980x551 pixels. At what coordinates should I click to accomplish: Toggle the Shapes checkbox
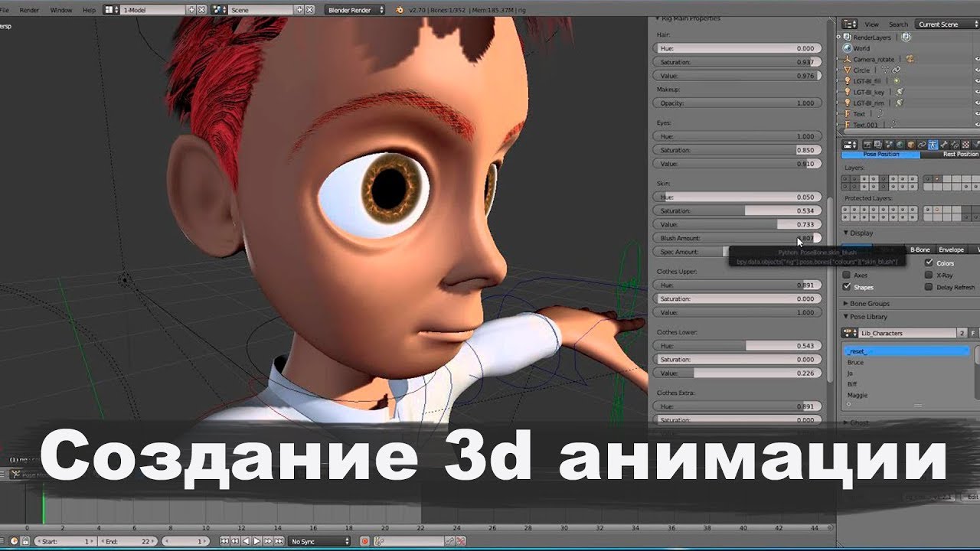(846, 287)
